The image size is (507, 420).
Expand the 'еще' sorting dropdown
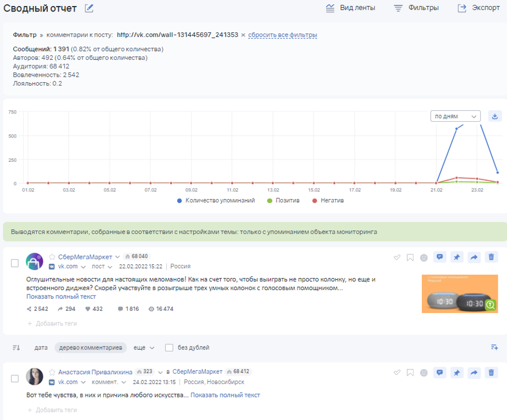click(x=144, y=348)
